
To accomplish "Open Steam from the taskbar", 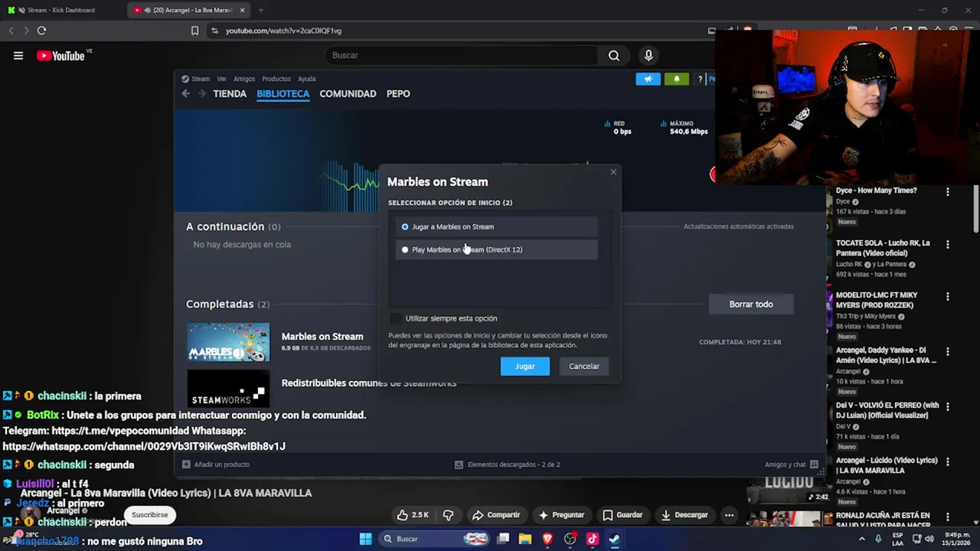I will tap(614, 539).
